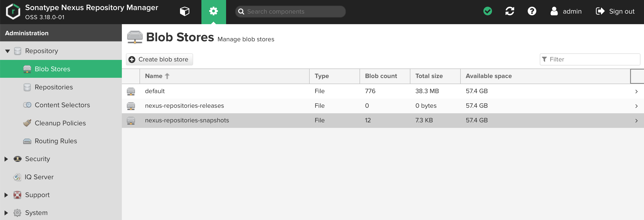Open the Browse cube icon
Screen dimensions: 644x220
tap(185, 11)
